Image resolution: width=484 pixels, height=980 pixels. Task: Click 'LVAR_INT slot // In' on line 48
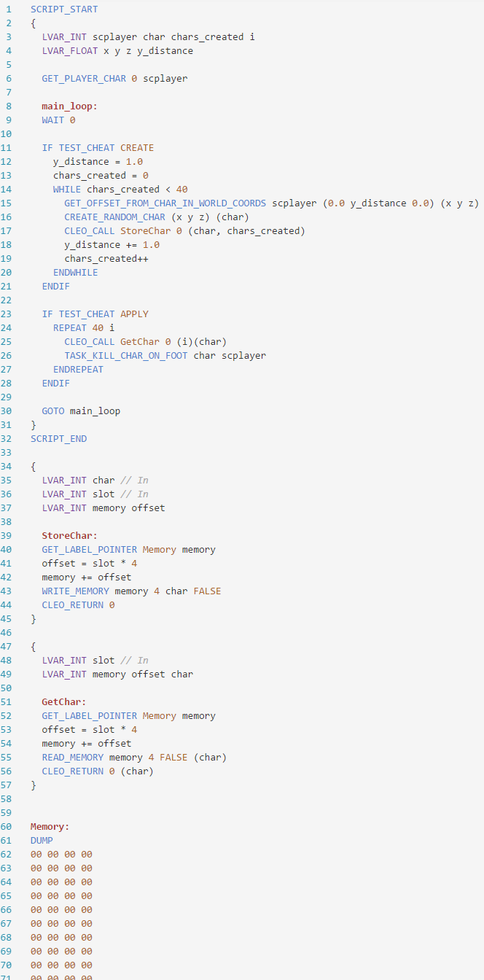coord(95,661)
